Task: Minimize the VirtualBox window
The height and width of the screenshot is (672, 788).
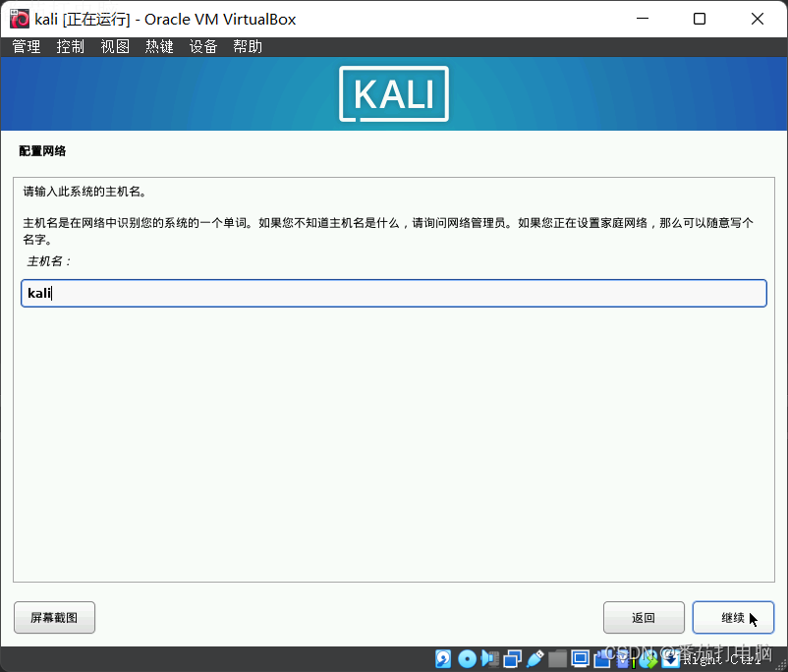Action: 643,19
